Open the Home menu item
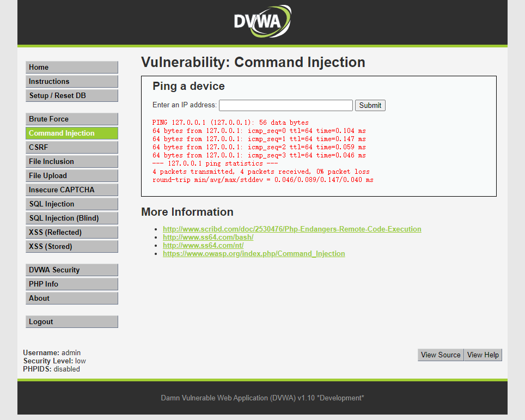Screen dimensions: 525x420 (71, 68)
